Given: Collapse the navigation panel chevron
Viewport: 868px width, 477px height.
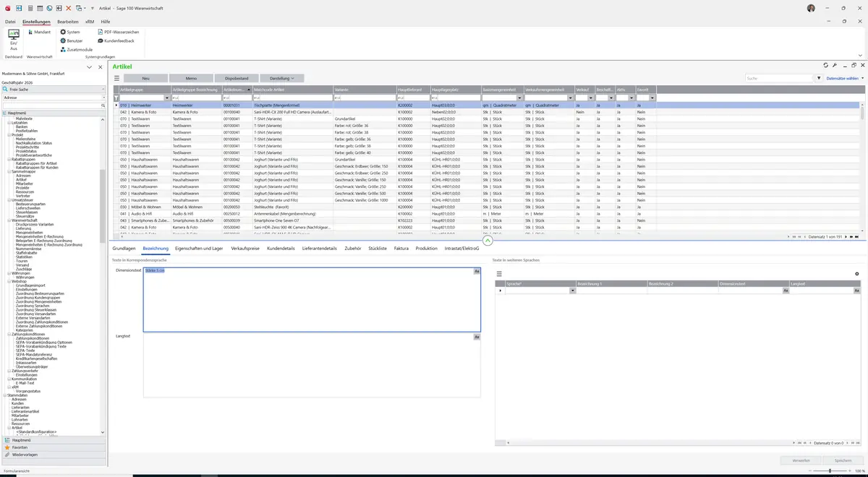Looking at the screenshot, I should (x=89, y=66).
